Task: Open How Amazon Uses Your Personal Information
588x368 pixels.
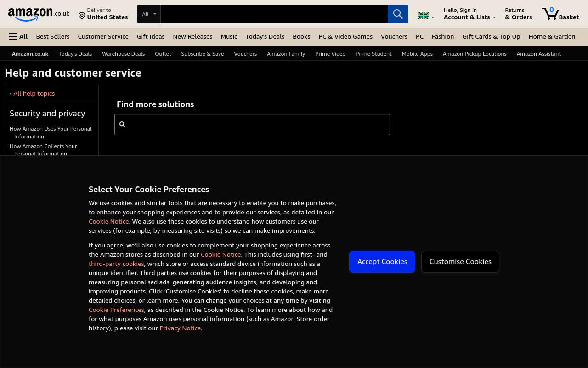Action: click(x=51, y=132)
